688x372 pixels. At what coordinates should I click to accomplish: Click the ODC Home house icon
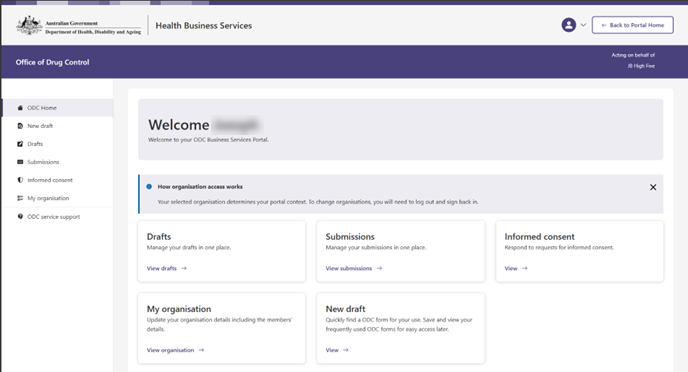(x=20, y=108)
